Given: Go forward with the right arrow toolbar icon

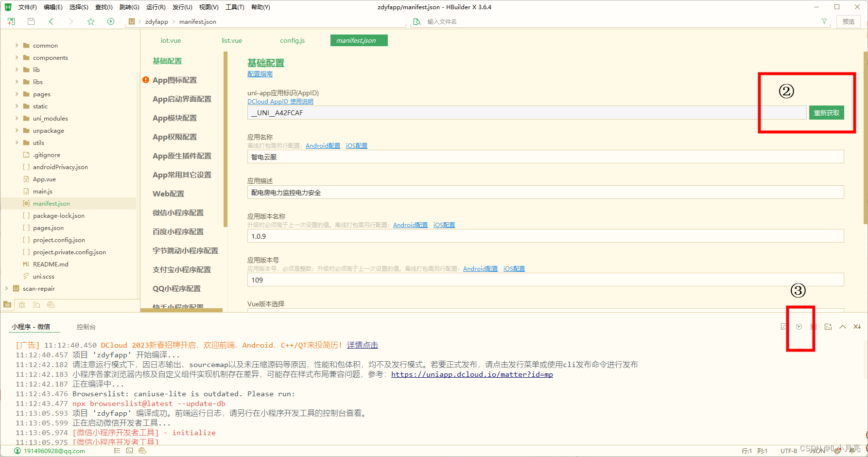Looking at the screenshot, I should 71,21.
